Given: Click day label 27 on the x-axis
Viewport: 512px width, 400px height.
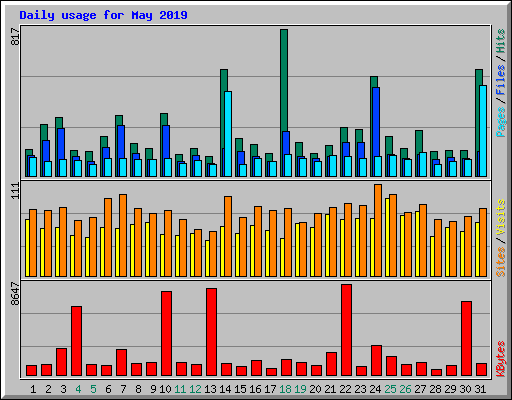Looking at the screenshot, I should click(420, 389).
